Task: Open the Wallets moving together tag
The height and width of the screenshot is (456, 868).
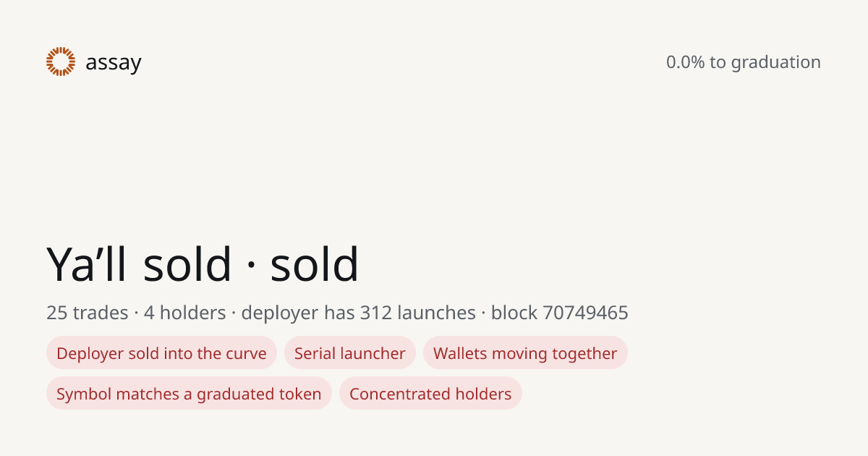Action: [525, 353]
